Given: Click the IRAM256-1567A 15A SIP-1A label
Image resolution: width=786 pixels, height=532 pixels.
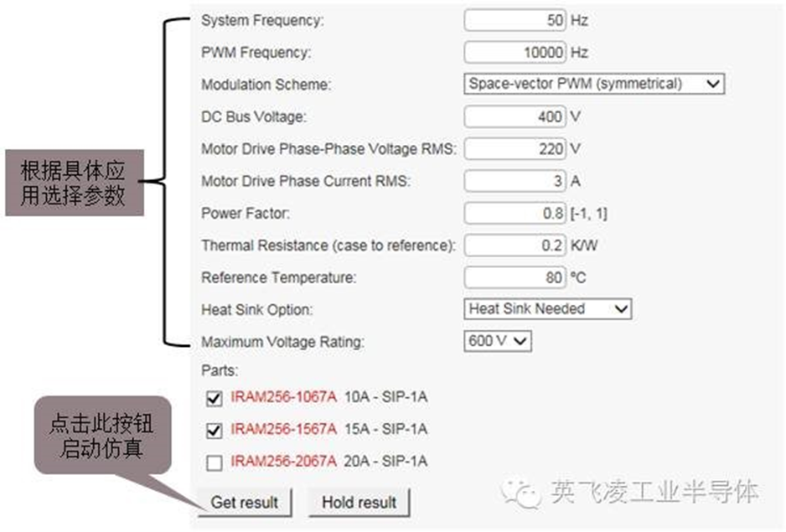Looking at the screenshot, I should pyautogui.click(x=327, y=429).
